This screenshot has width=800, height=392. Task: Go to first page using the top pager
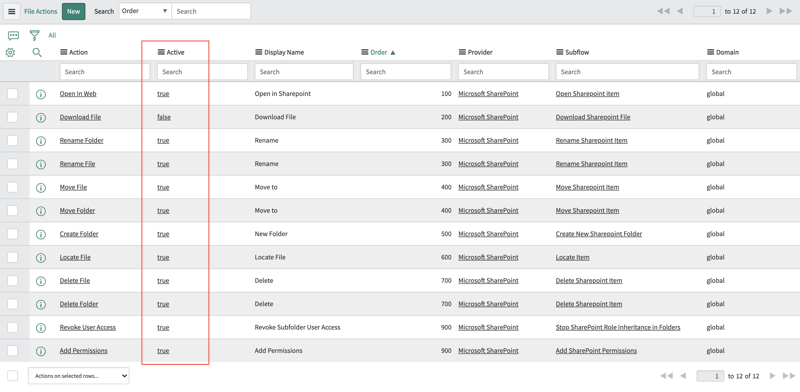663,11
